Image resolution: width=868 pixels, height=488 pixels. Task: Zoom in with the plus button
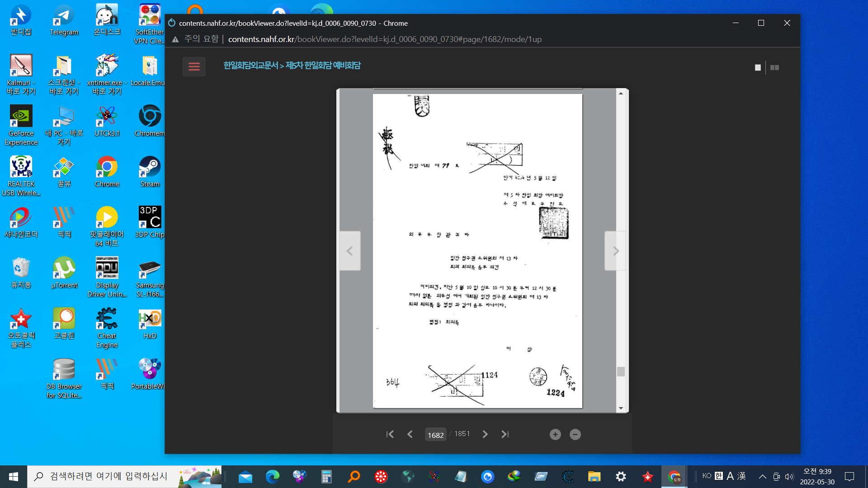pyautogui.click(x=555, y=435)
